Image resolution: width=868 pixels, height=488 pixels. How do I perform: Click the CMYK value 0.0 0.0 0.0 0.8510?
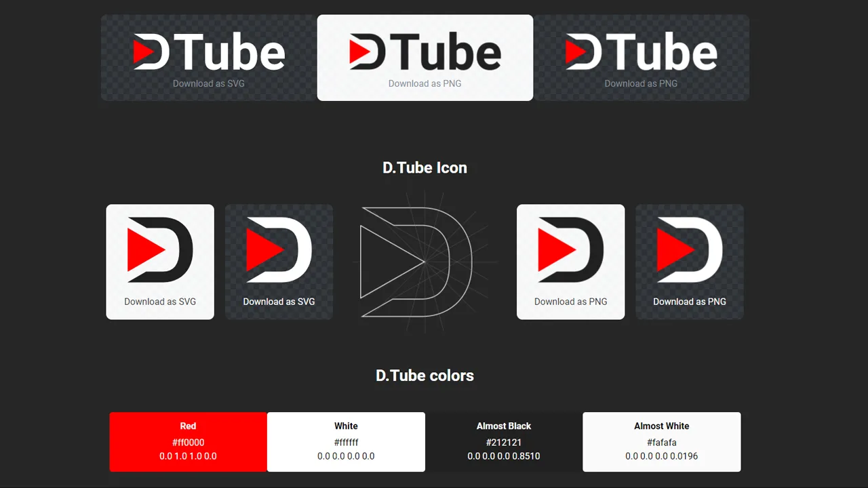(x=504, y=456)
